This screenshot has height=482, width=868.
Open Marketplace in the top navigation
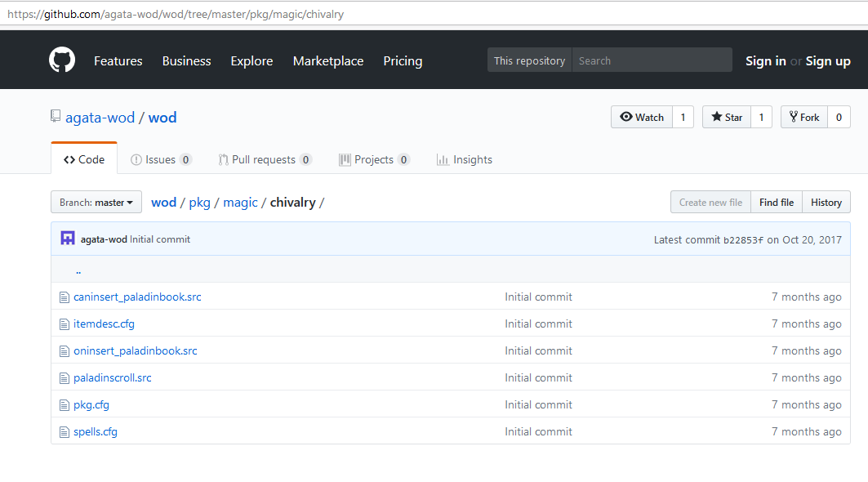tap(328, 61)
